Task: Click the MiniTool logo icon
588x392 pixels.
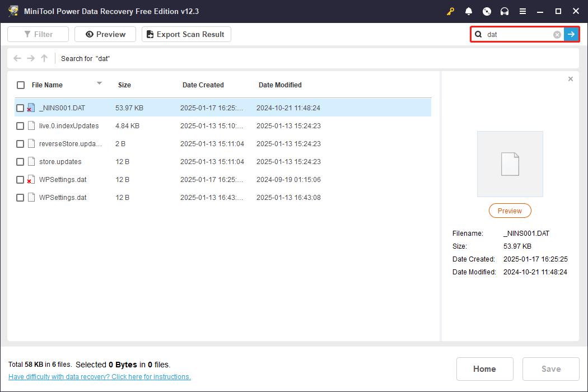Action: pos(13,11)
